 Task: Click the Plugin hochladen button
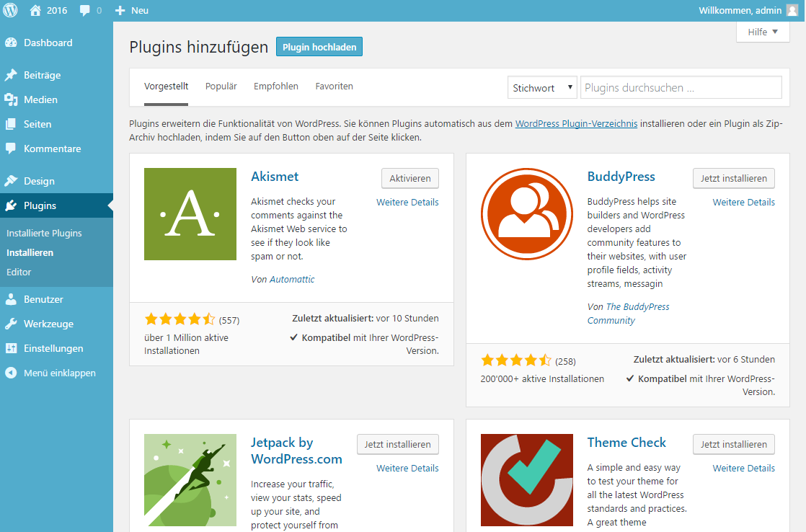(x=319, y=47)
